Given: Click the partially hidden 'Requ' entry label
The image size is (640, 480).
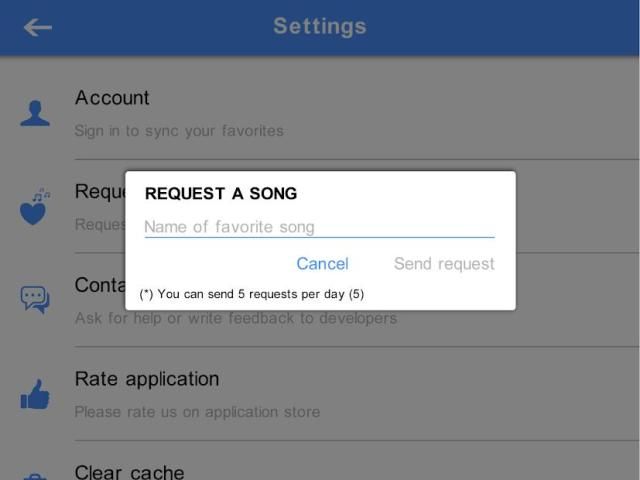Looking at the screenshot, I should 99,192.
